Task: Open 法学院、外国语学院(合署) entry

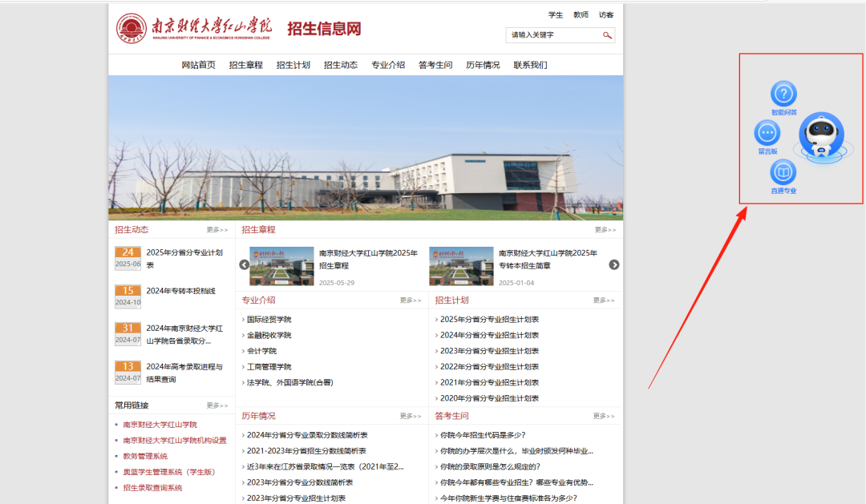Action: (x=290, y=382)
